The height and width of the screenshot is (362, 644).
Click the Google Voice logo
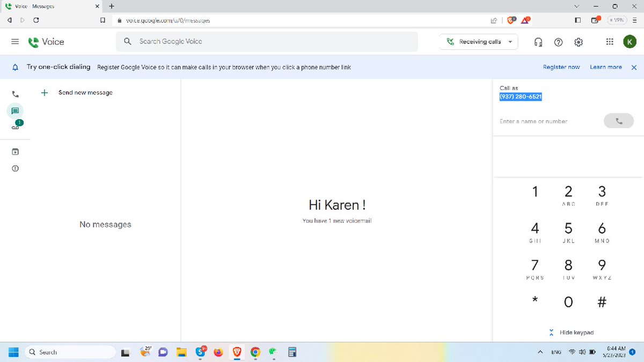(46, 42)
